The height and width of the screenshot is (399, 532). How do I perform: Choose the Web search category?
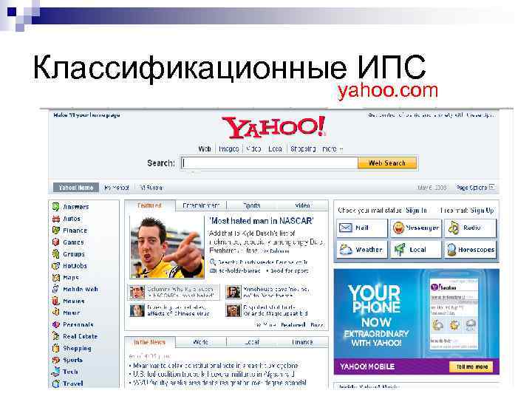click(205, 149)
